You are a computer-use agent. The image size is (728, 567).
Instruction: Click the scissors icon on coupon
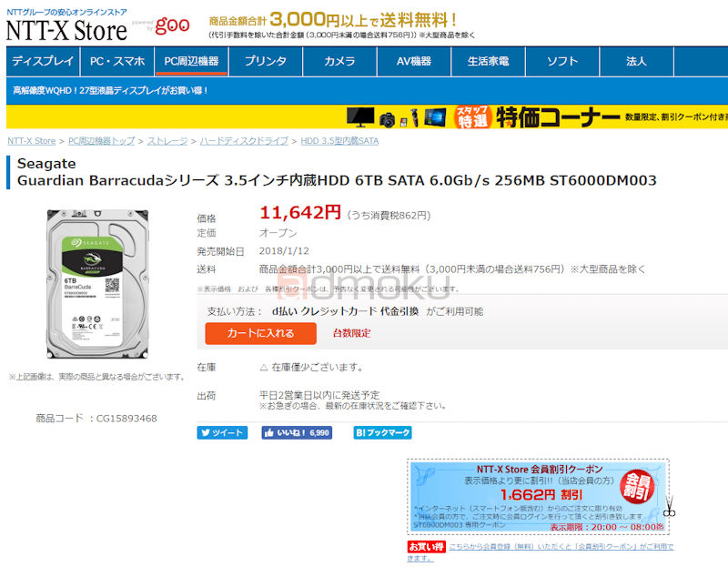point(669,507)
